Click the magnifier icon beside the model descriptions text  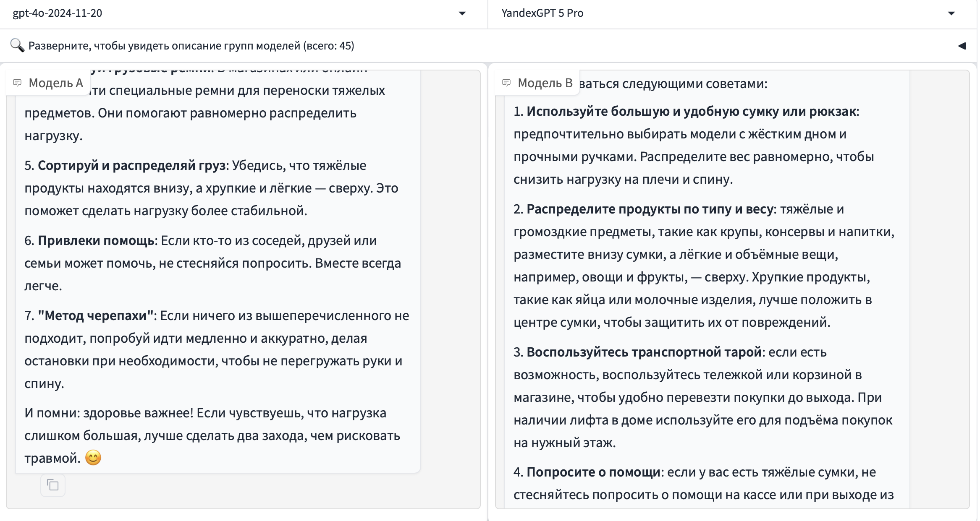(17, 45)
